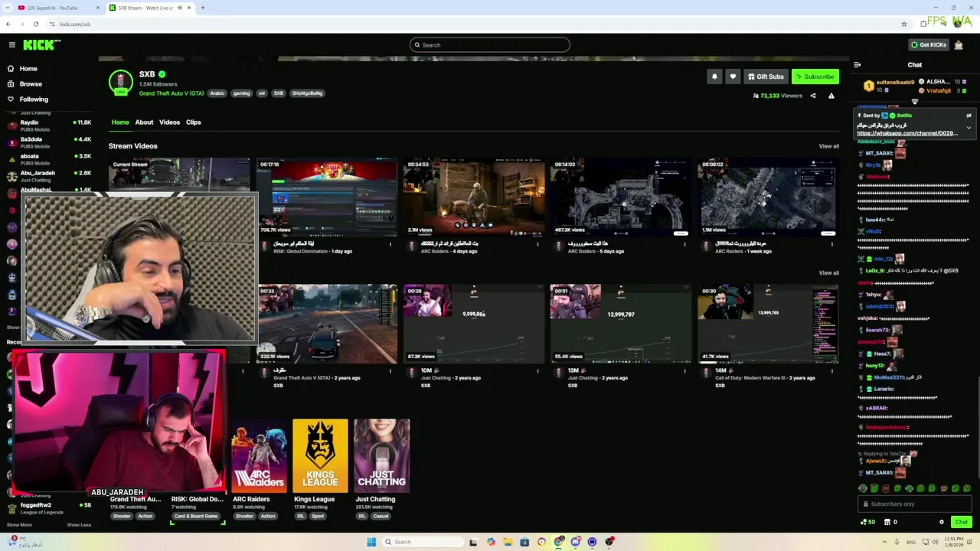Click View all for Stream Videos

pyautogui.click(x=828, y=146)
